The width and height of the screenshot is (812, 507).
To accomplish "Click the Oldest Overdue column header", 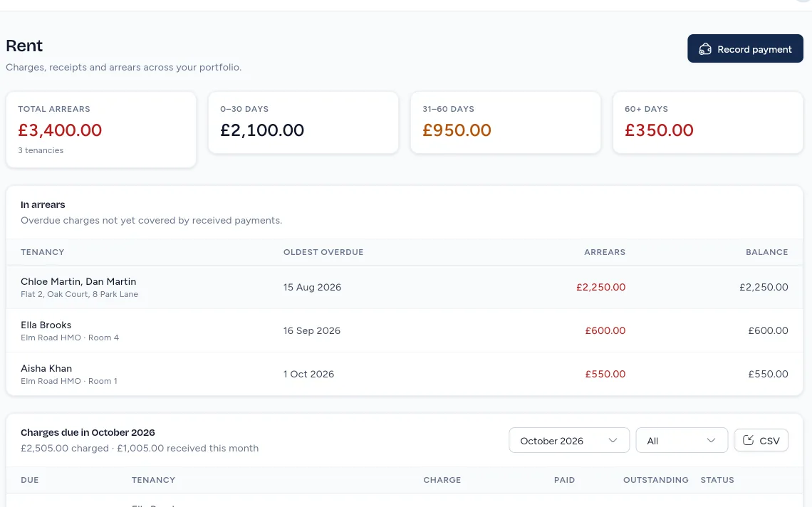I will [x=323, y=252].
